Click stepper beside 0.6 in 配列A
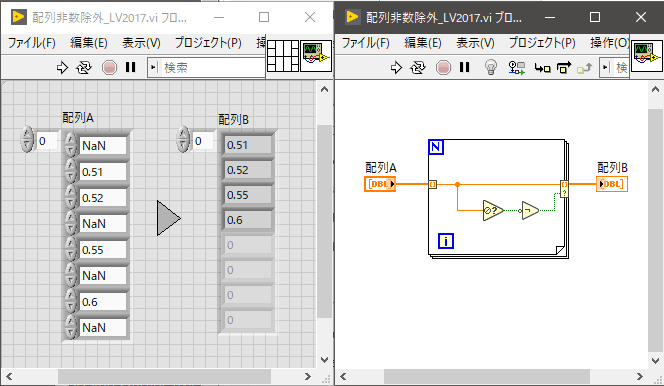Screen dimensions: 664x386 [x=71, y=301]
